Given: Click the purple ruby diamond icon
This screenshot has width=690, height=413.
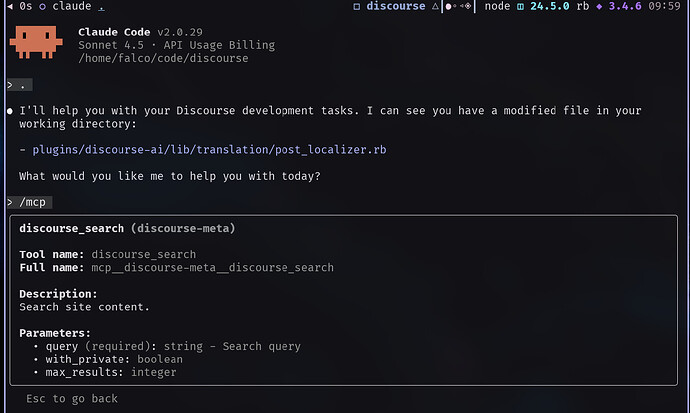Looking at the screenshot, I should (599, 7).
